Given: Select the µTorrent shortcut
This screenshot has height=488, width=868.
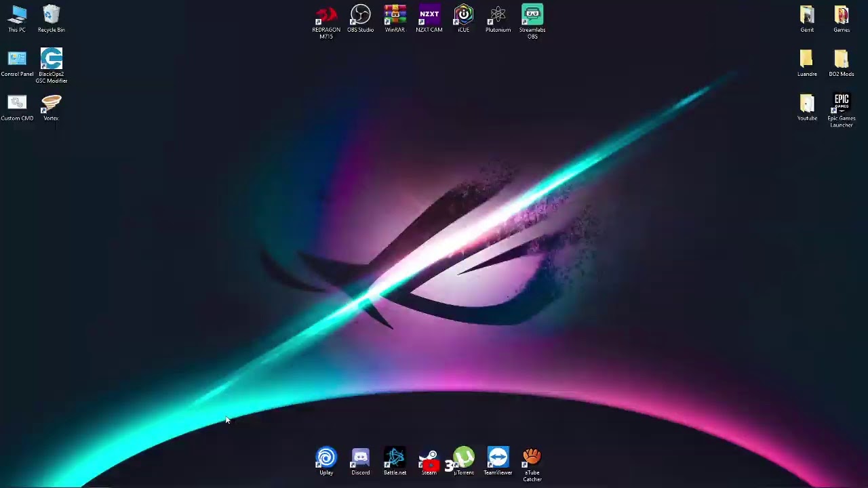Looking at the screenshot, I should pos(464,462).
